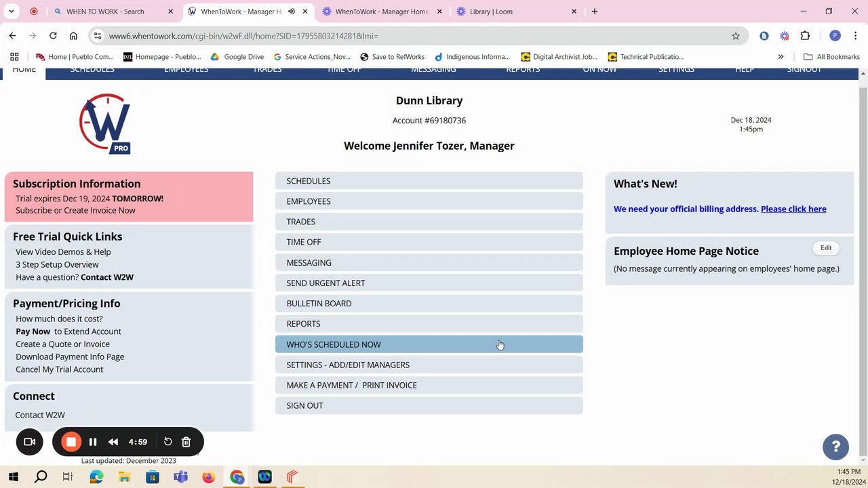This screenshot has height=488, width=868.
Task: Open the All Bookmarks folder
Action: click(x=831, y=57)
